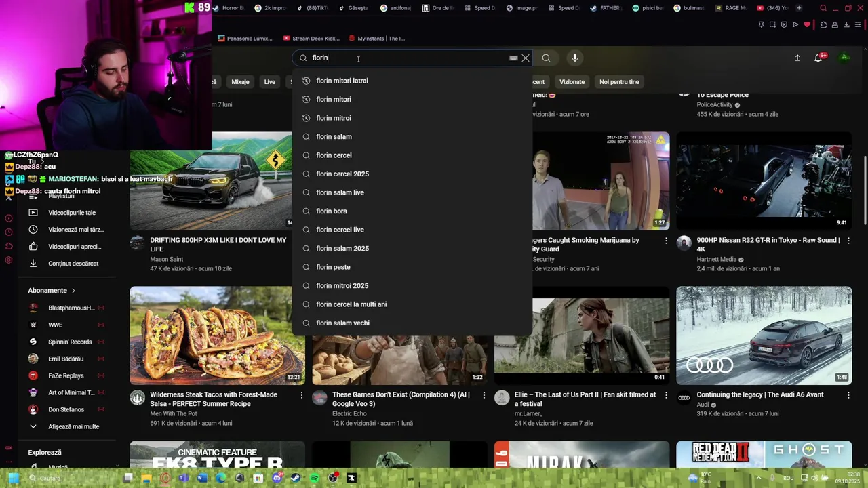This screenshot has width=868, height=488.
Task: Select suggestion florin salam
Action: pos(412,136)
